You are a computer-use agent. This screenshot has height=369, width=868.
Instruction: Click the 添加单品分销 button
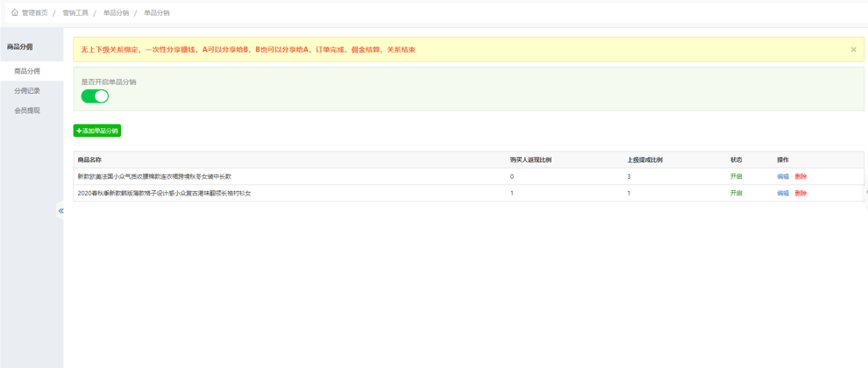click(x=97, y=131)
